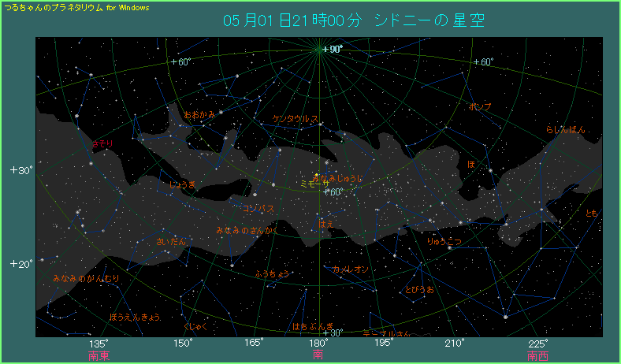621x364 pixels.
Task: Select the +30° altitude label on left axis
Action: [19, 170]
